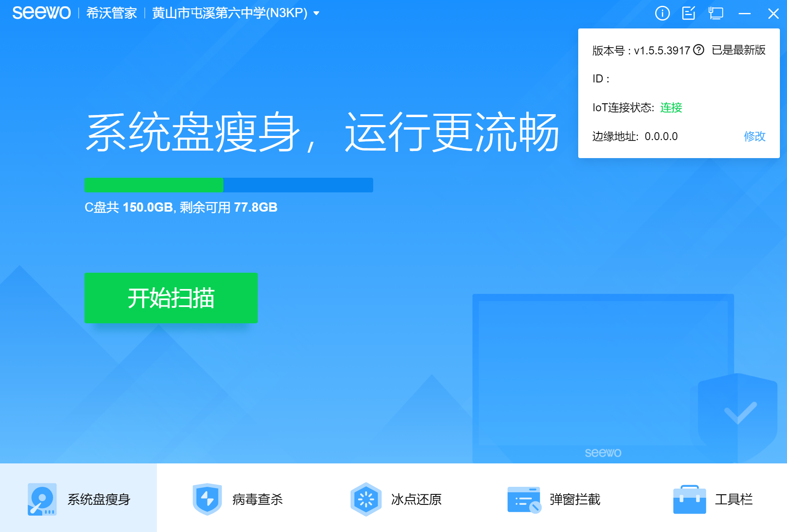
Task: Click the device screen icon in title bar
Action: (715, 13)
